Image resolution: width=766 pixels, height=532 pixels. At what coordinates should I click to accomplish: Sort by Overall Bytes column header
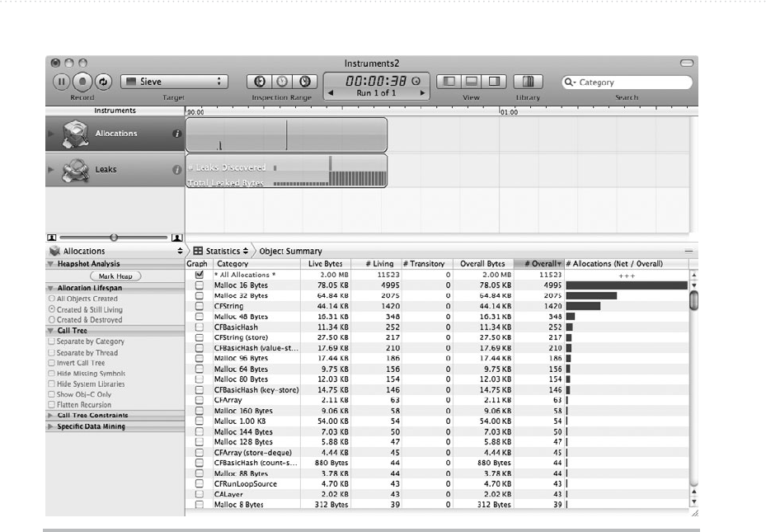[x=483, y=264]
